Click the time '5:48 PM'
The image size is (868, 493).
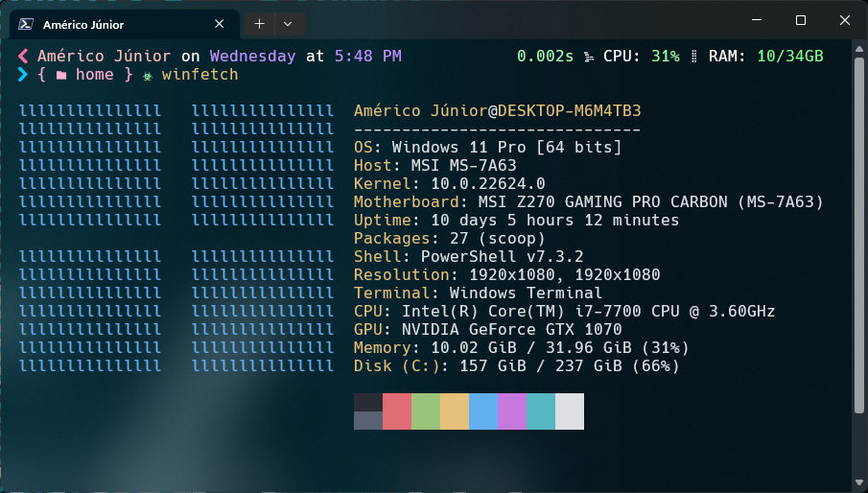(x=368, y=56)
